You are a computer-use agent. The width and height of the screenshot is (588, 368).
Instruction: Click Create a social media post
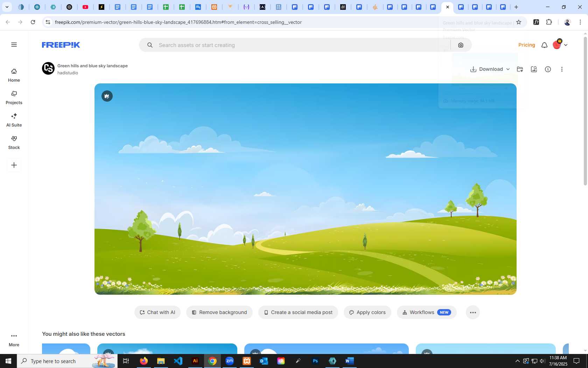pyautogui.click(x=298, y=312)
